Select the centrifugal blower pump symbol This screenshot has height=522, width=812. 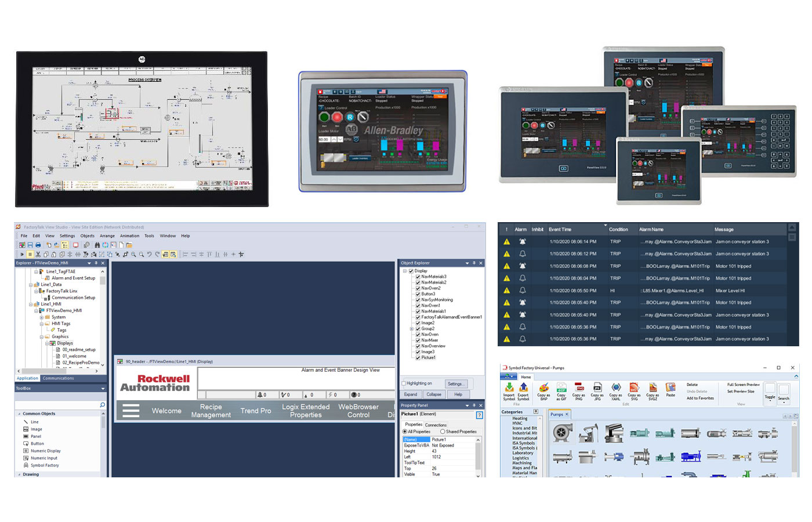tap(561, 433)
